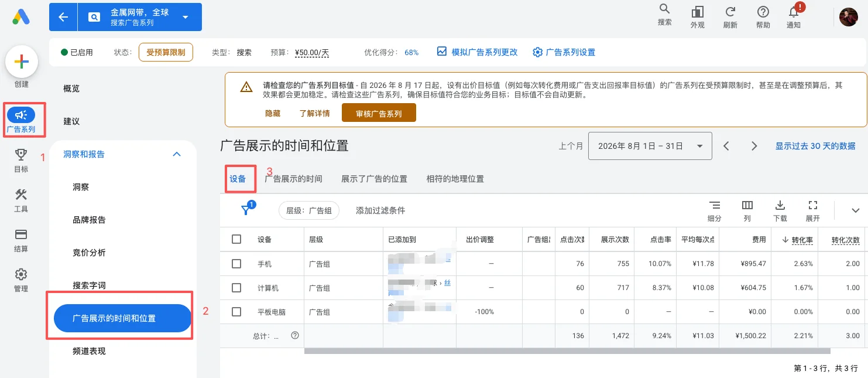The image size is (868, 378).
Task: Go to previous date period arrow
Action: click(x=726, y=146)
